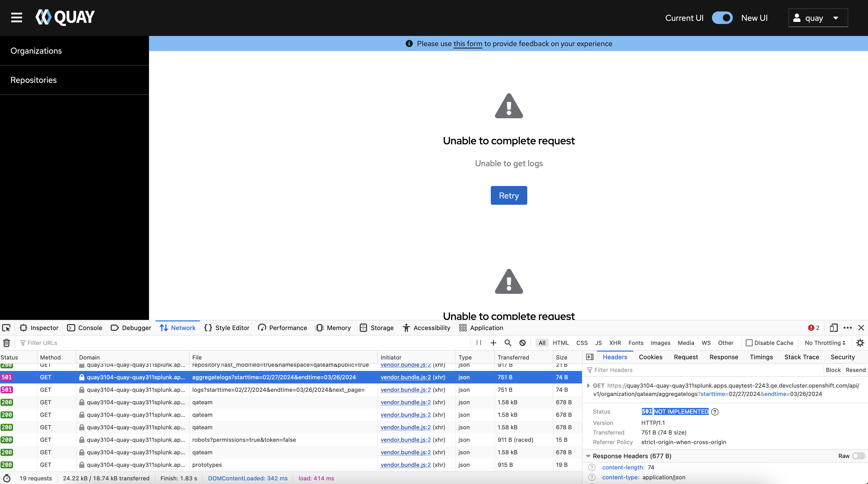Collapse the Response Headers section
Viewport: 868px width, 484px height.
pos(588,456)
